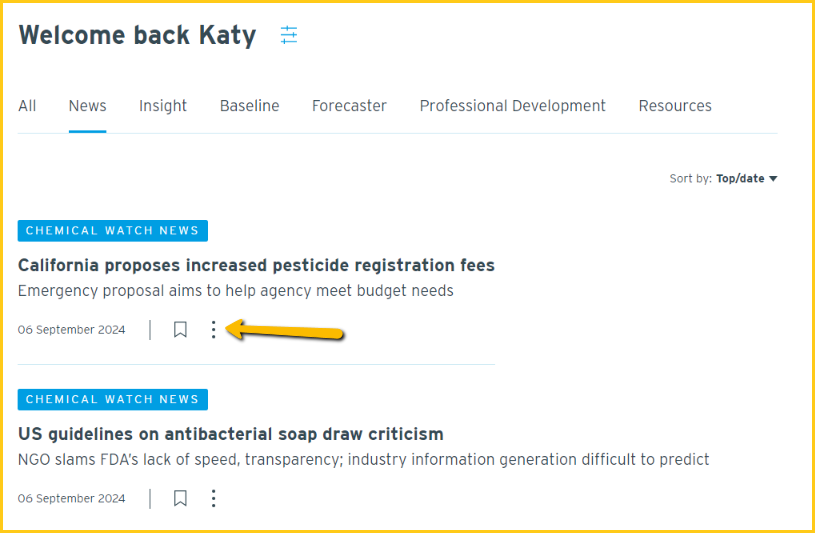Click second Chemical Watch News category tag
The width and height of the screenshot is (815, 533).
[x=113, y=399]
